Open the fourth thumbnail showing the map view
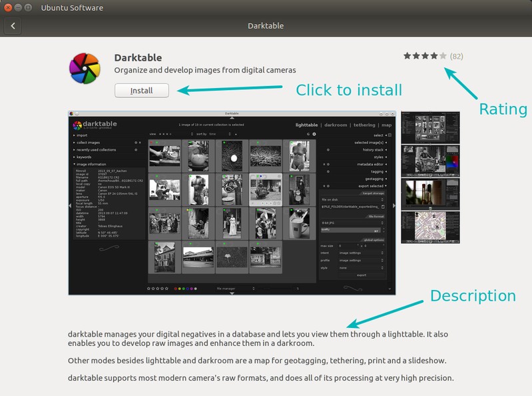This screenshot has width=532, height=396. (430, 227)
